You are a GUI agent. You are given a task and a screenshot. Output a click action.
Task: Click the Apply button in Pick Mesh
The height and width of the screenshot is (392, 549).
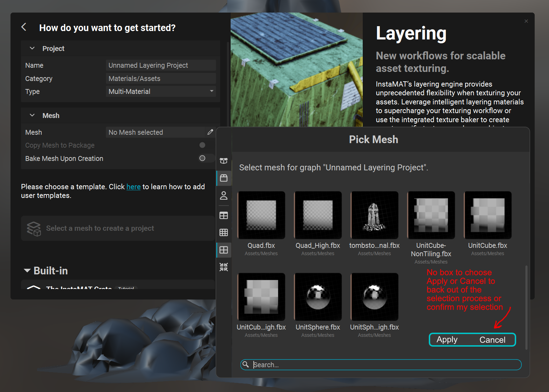(447, 340)
